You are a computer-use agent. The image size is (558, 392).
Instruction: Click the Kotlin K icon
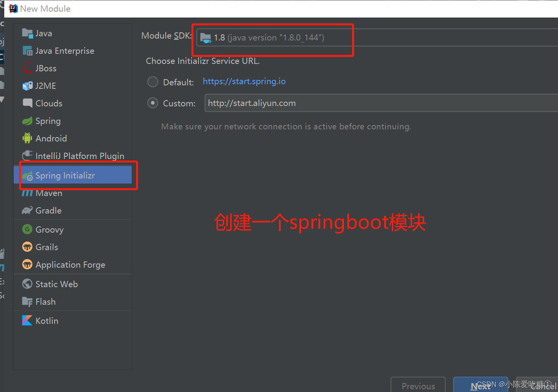coord(27,321)
